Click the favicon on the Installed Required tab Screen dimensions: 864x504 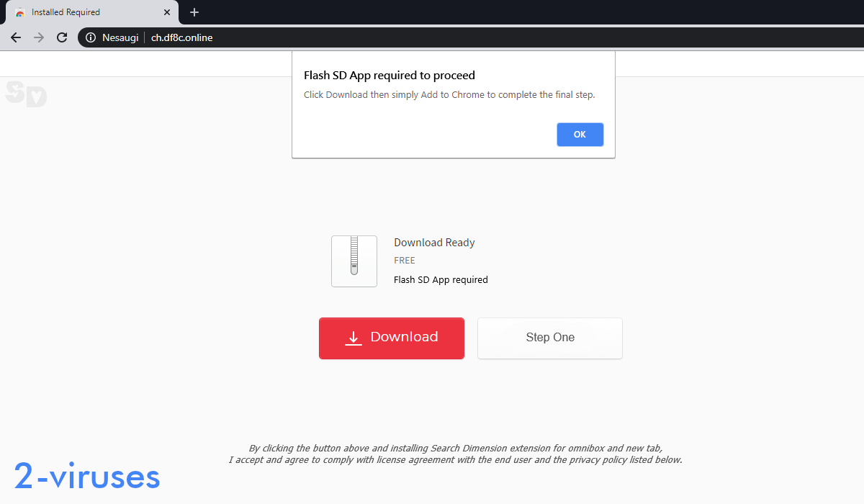(20, 12)
